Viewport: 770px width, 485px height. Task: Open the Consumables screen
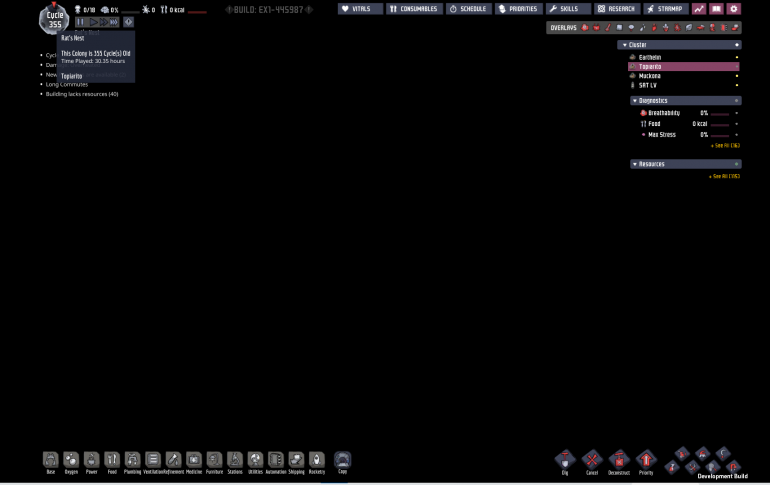pyautogui.click(x=414, y=9)
